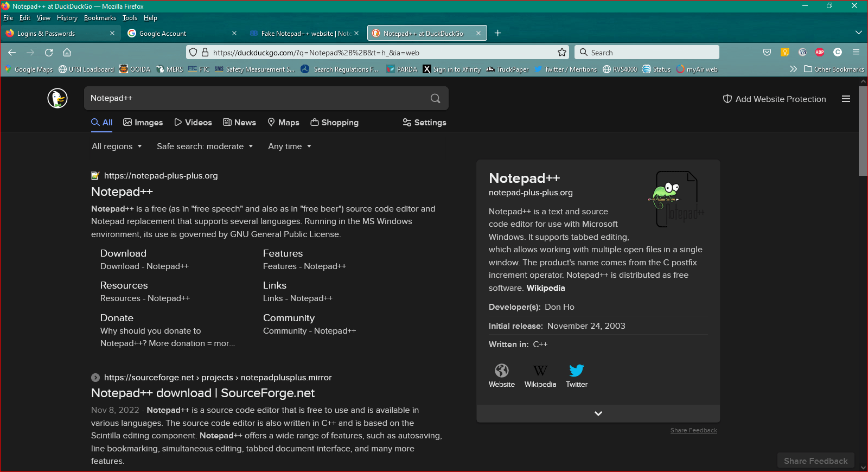Open search Settings dropdown
The height and width of the screenshot is (472, 868).
point(424,123)
